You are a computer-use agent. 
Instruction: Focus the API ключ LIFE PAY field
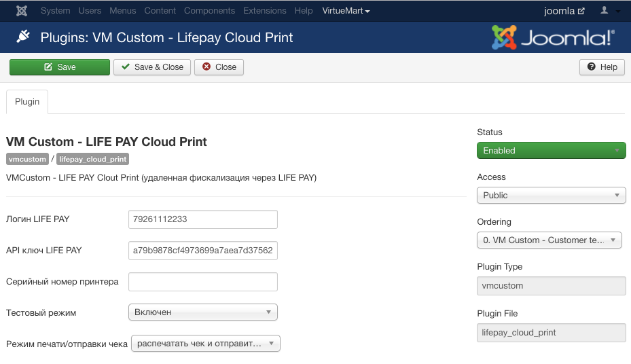click(203, 251)
